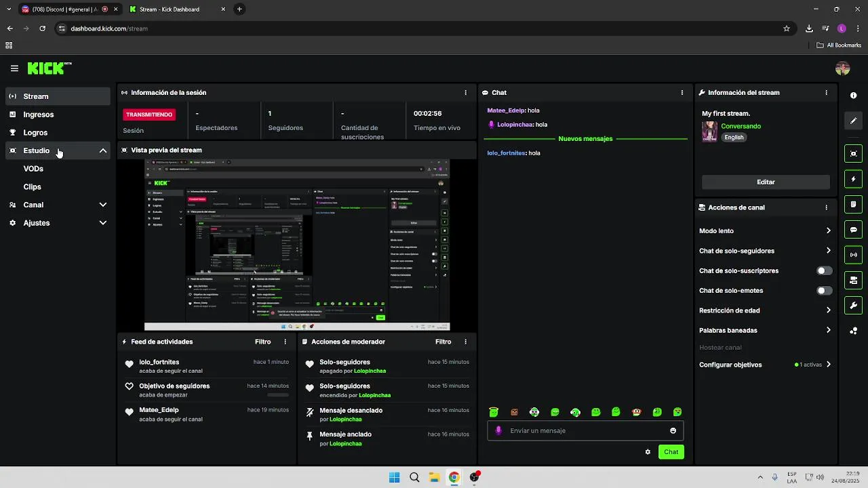This screenshot has width=868, height=488.
Task: Toggle the channel actions widget icon in the right sidebar
Action: point(854,280)
